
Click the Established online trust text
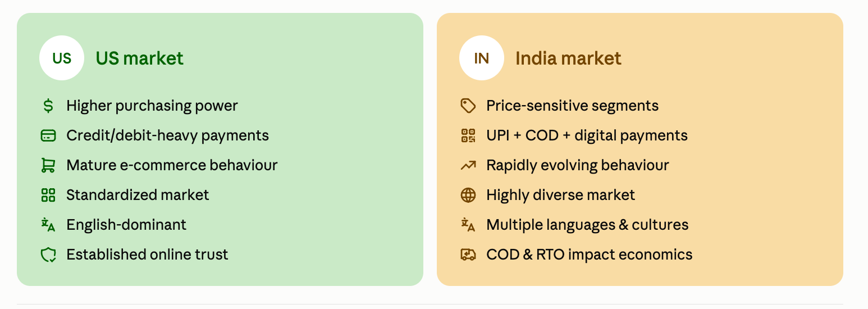(x=147, y=255)
